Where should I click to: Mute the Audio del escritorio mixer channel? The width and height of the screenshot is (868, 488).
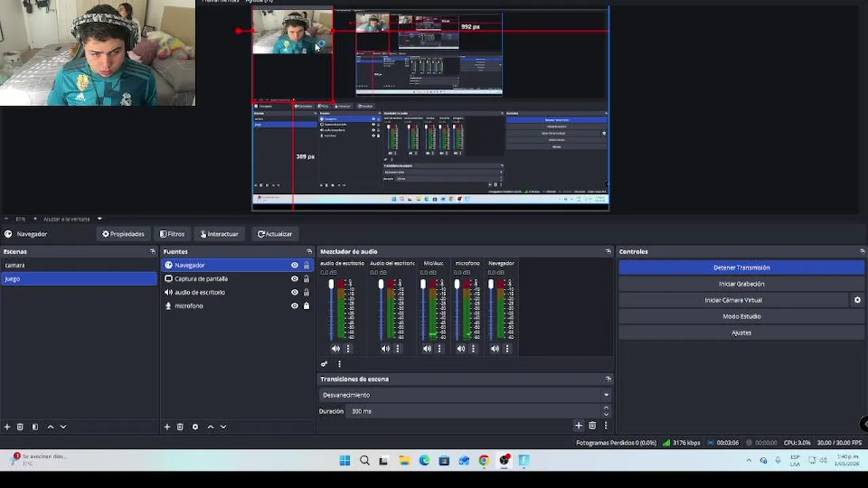pyautogui.click(x=385, y=348)
